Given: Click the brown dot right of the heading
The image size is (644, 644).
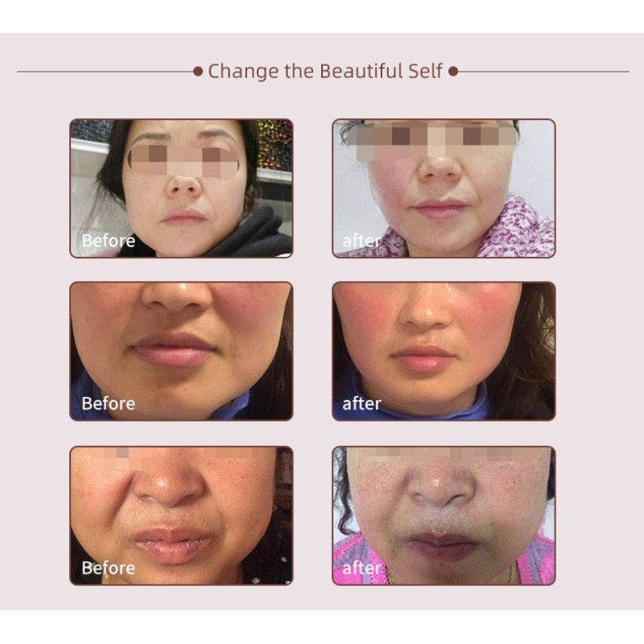Looking at the screenshot, I should 453,72.
